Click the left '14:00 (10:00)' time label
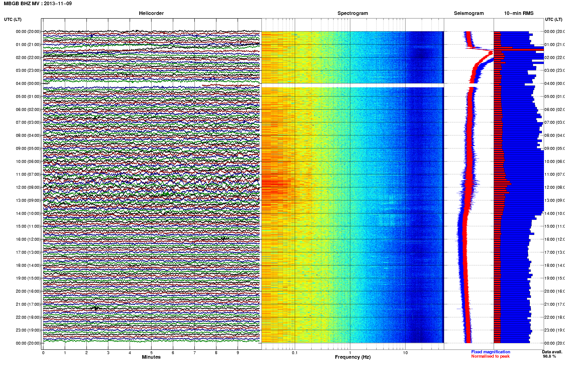Image resolution: width=588 pixels, height=368 pixels. coord(28,213)
